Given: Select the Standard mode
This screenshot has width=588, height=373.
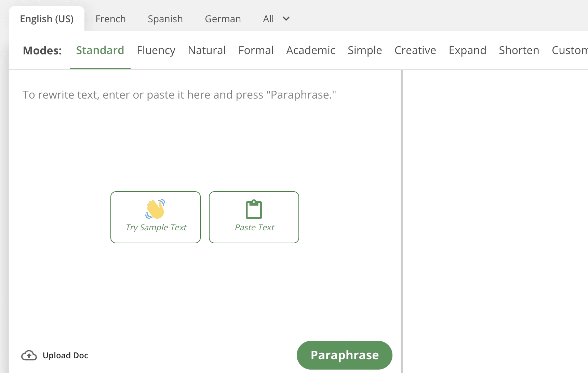Looking at the screenshot, I should click(100, 50).
